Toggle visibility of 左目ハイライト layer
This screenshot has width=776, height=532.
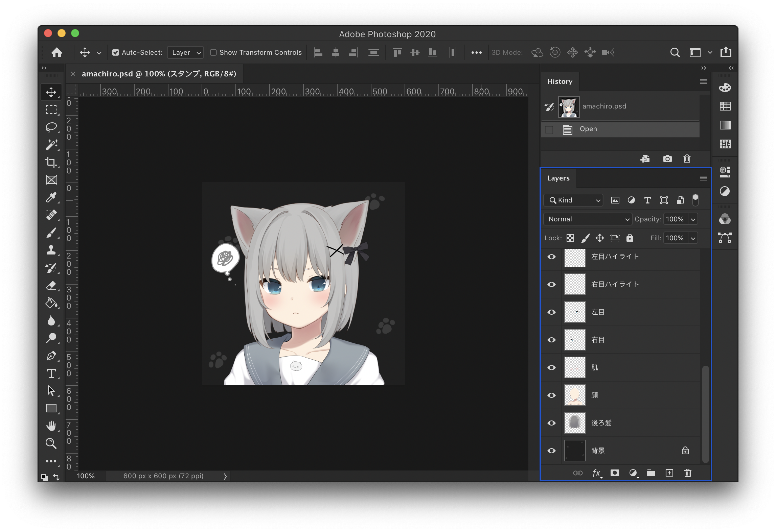pos(552,257)
